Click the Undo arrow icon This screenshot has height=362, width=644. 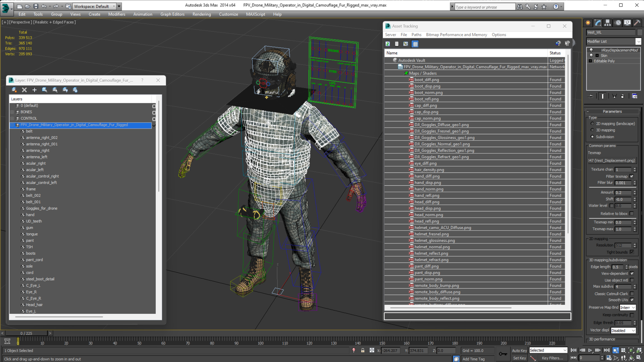pos(44,6)
